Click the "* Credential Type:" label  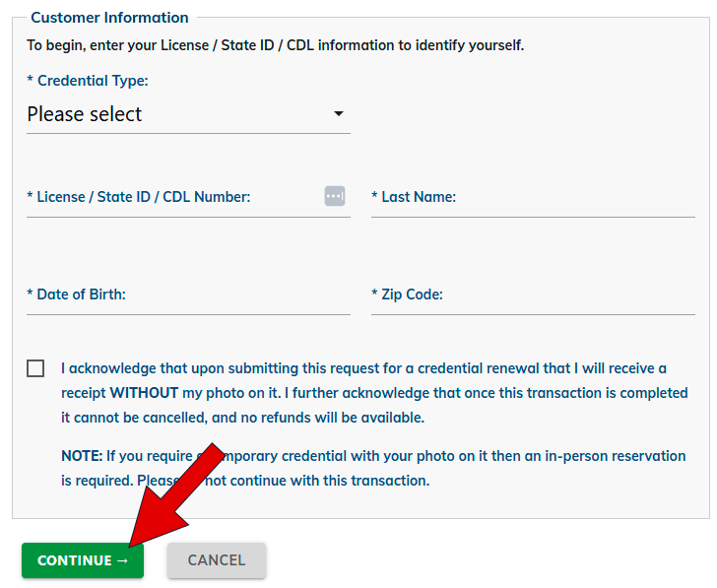click(x=88, y=81)
